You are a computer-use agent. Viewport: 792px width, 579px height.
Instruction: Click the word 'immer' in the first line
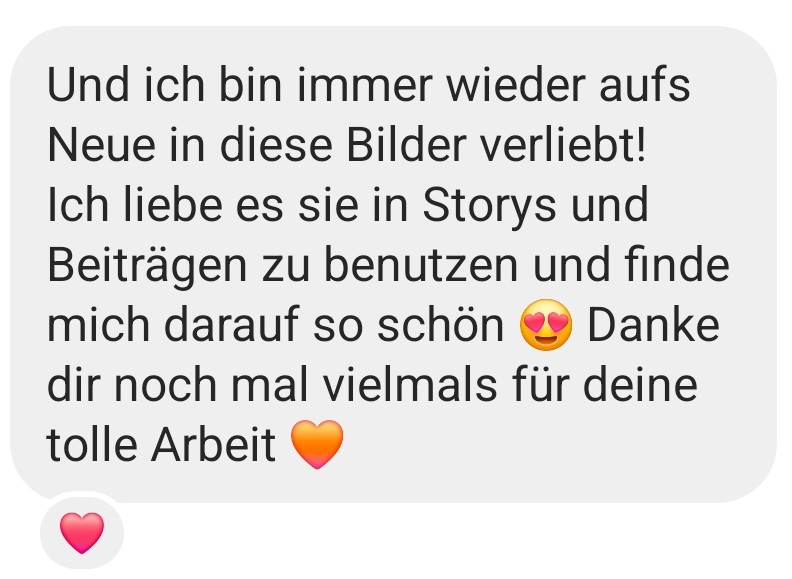coord(365,85)
